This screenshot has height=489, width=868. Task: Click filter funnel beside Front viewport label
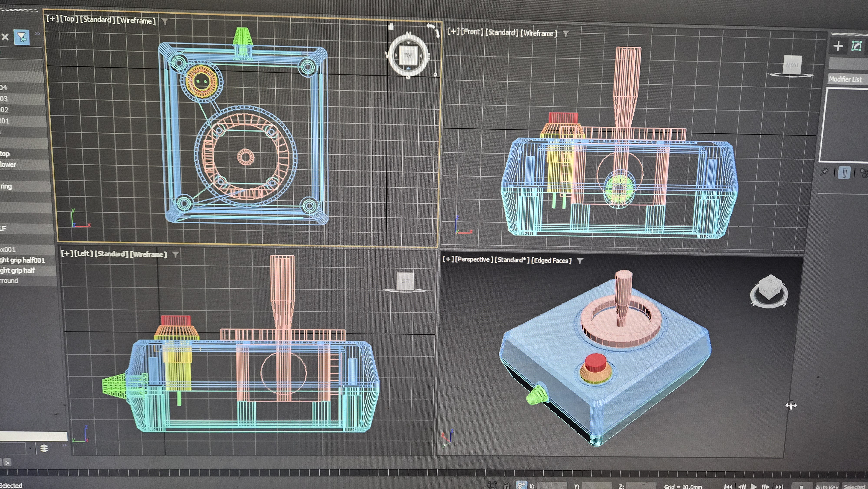click(x=566, y=34)
